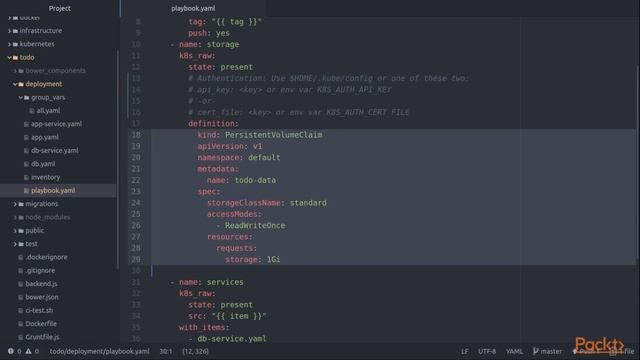Click the 30:1 cursor position indicator
The image size is (640, 360).
tap(166, 351)
